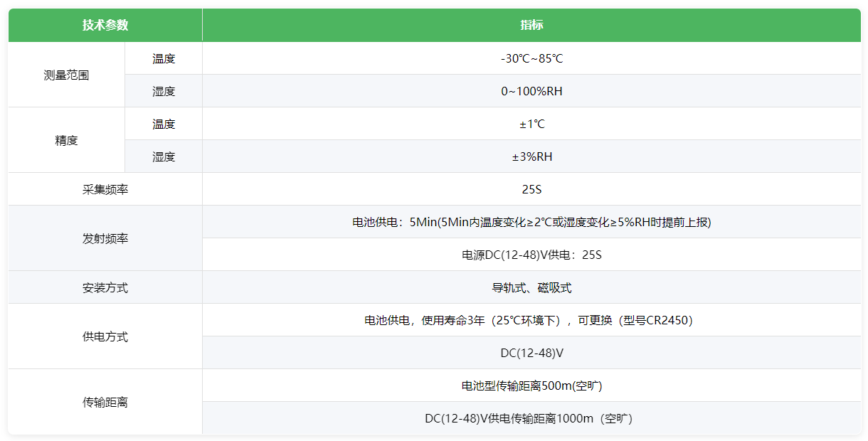Screen dimensions: 868x441
Task: Click the 指标 column header
Action: [531, 25]
